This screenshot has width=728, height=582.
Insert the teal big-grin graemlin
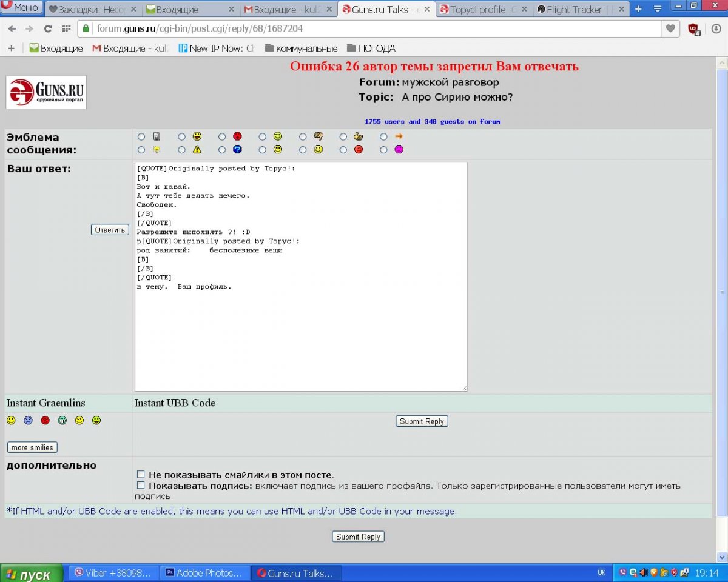[x=62, y=420]
